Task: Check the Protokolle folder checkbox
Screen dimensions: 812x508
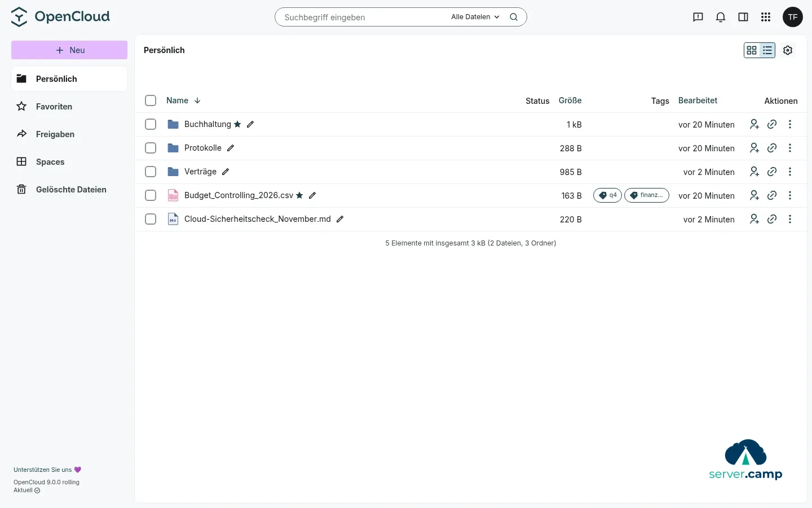Action: (151, 148)
